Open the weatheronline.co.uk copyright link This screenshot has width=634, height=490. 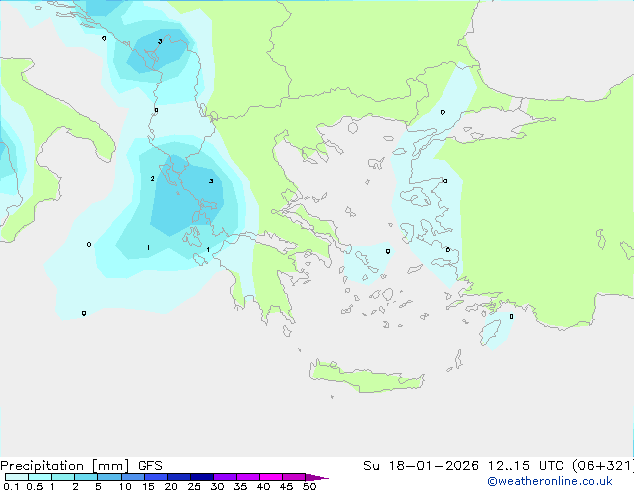[x=550, y=481]
